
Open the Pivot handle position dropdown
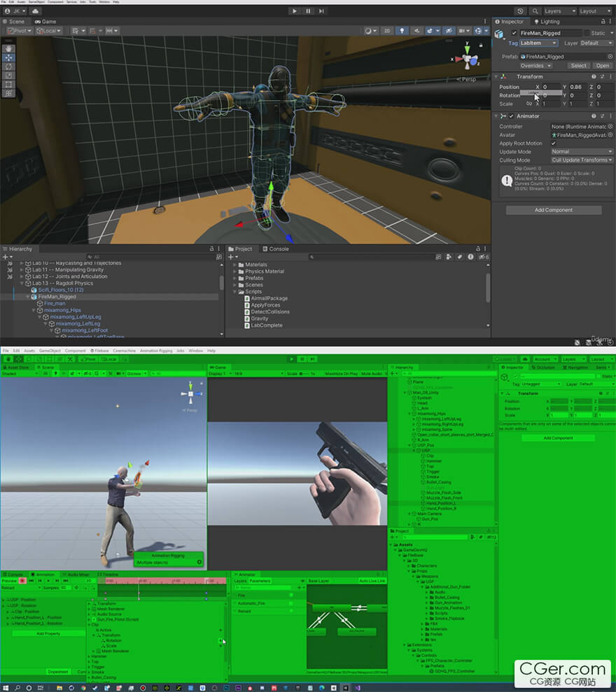pos(20,31)
